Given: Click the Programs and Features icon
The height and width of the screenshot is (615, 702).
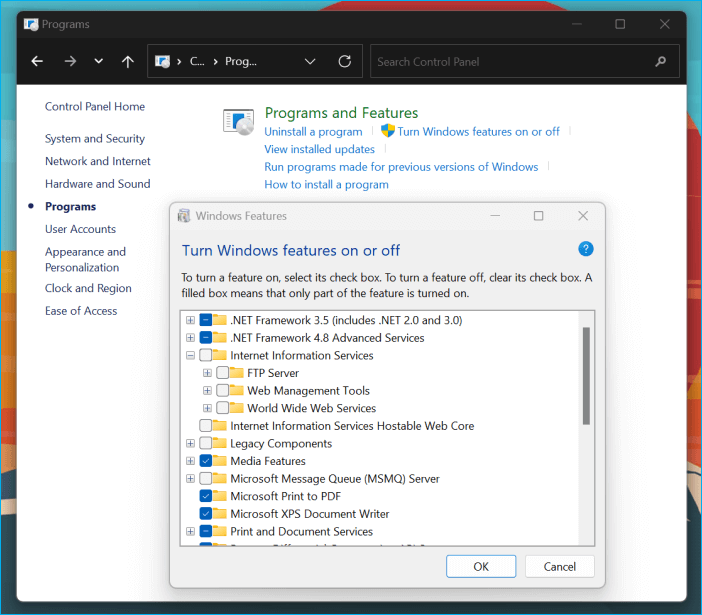Looking at the screenshot, I should tap(239, 122).
